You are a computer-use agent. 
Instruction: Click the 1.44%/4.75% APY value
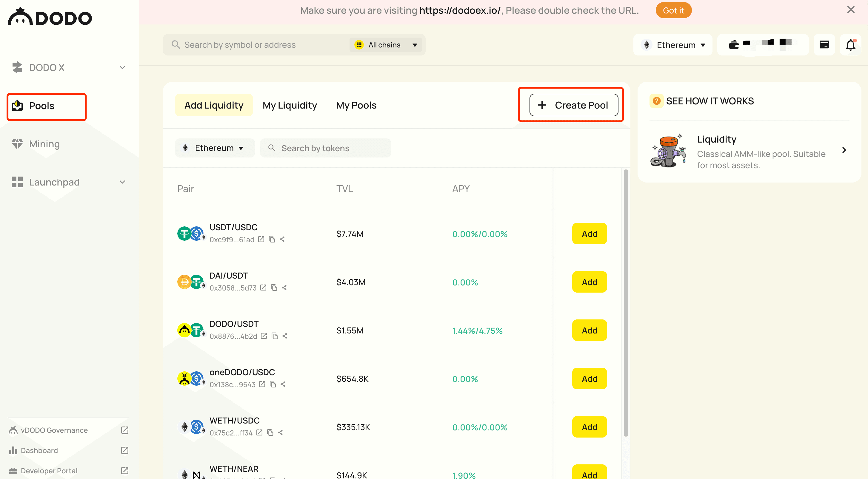(477, 330)
